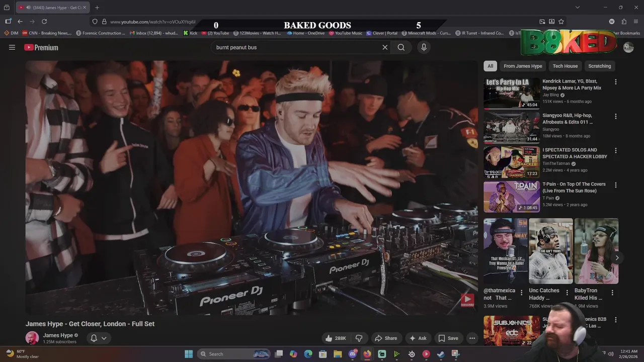The image size is (644, 362).
Task: Bookmark this page with the star icon
Action: 561,22
